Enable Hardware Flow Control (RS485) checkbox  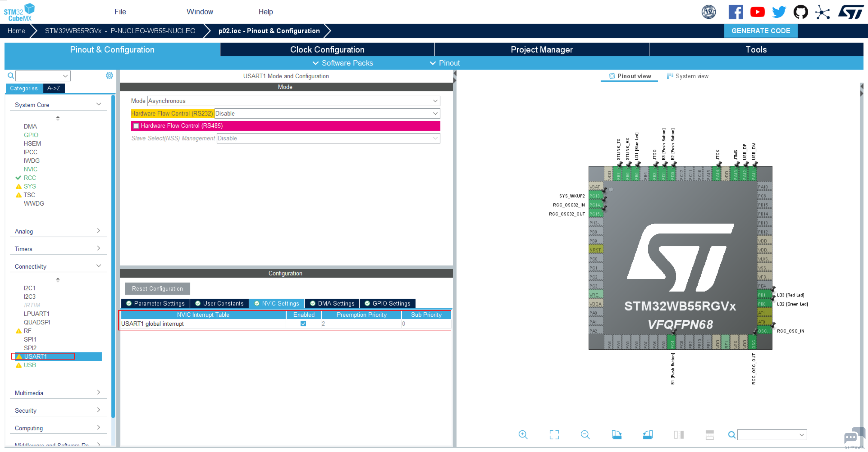[x=136, y=126]
